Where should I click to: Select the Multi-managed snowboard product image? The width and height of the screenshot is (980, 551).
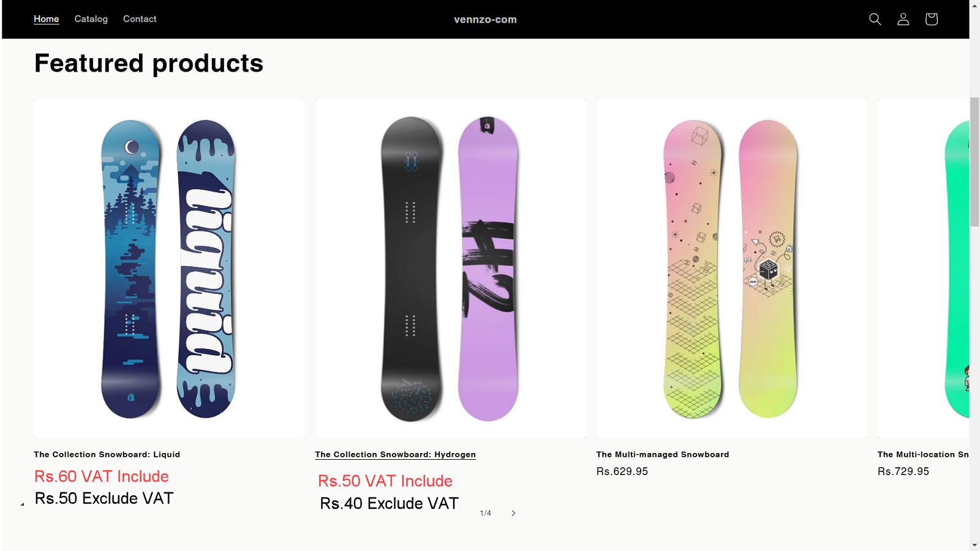(732, 268)
